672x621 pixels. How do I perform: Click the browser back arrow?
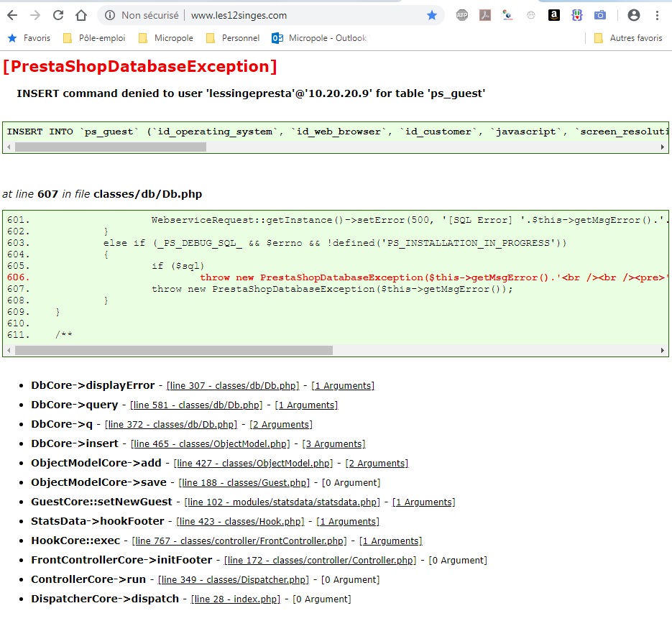click(12, 15)
